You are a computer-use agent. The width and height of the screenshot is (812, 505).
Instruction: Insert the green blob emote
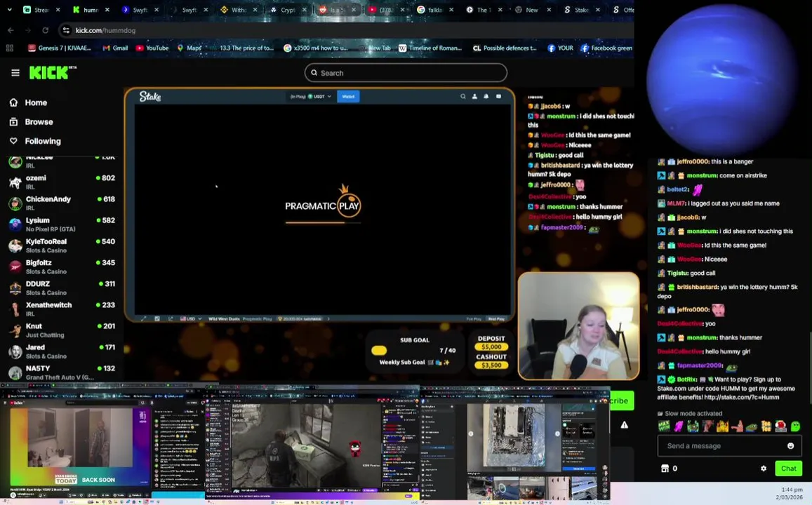(795, 426)
